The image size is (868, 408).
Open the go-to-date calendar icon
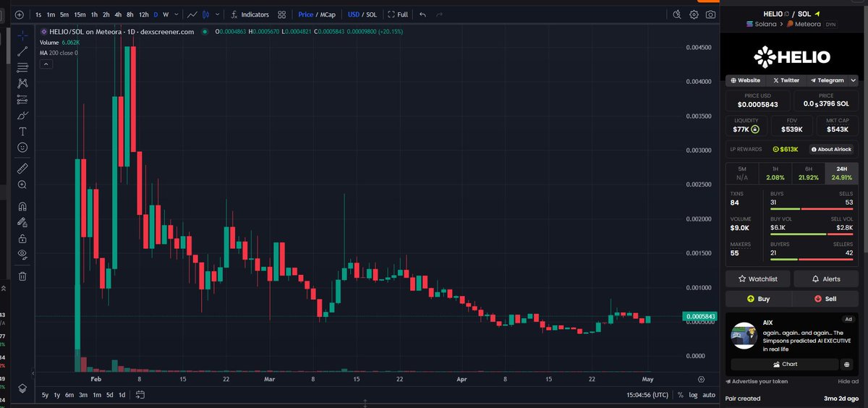(x=140, y=394)
